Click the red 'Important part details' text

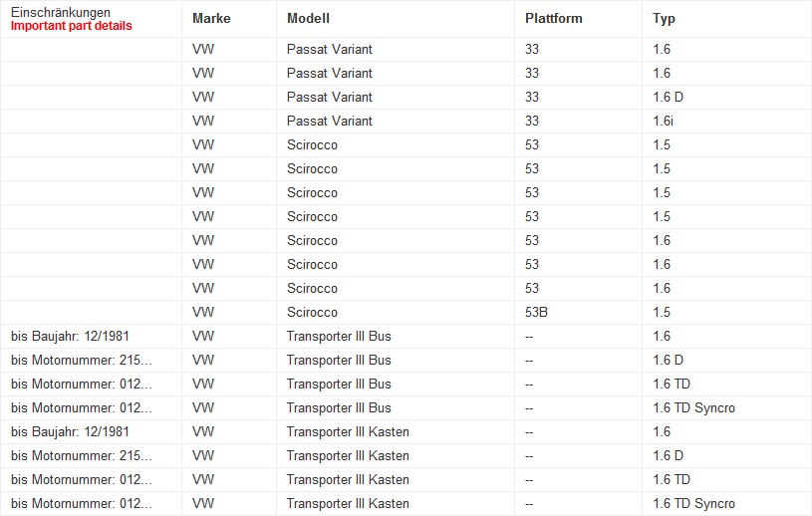coord(71,26)
